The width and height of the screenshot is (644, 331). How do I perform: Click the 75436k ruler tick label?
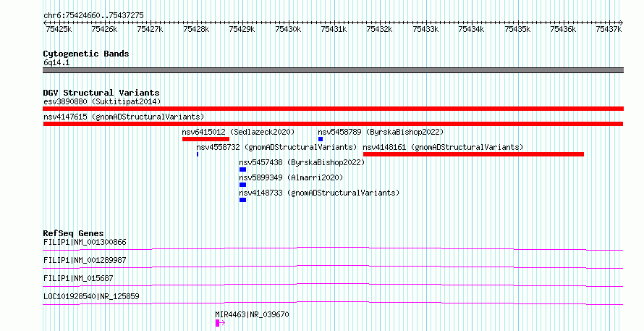coord(564,29)
